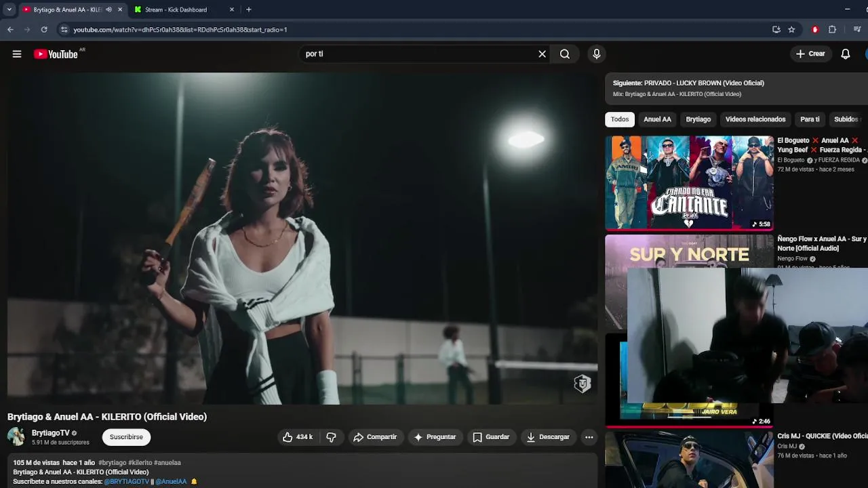Open BrytiagoTV channel name link

pyautogui.click(x=51, y=433)
